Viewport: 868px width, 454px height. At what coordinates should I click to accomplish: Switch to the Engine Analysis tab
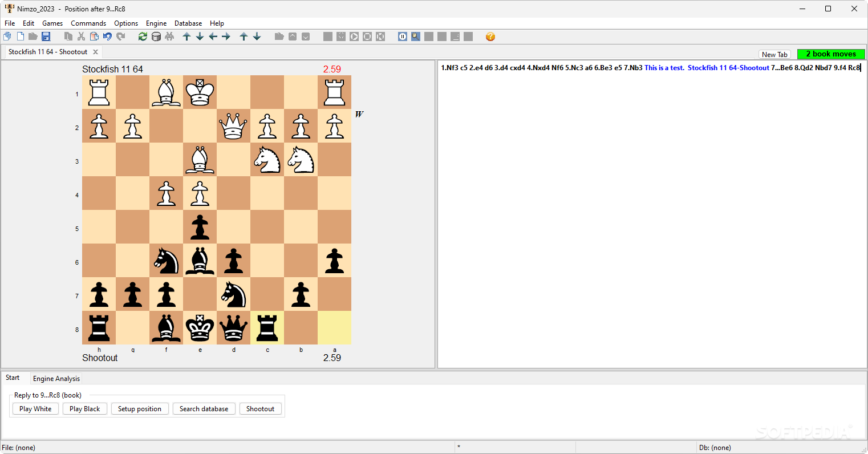coord(56,379)
